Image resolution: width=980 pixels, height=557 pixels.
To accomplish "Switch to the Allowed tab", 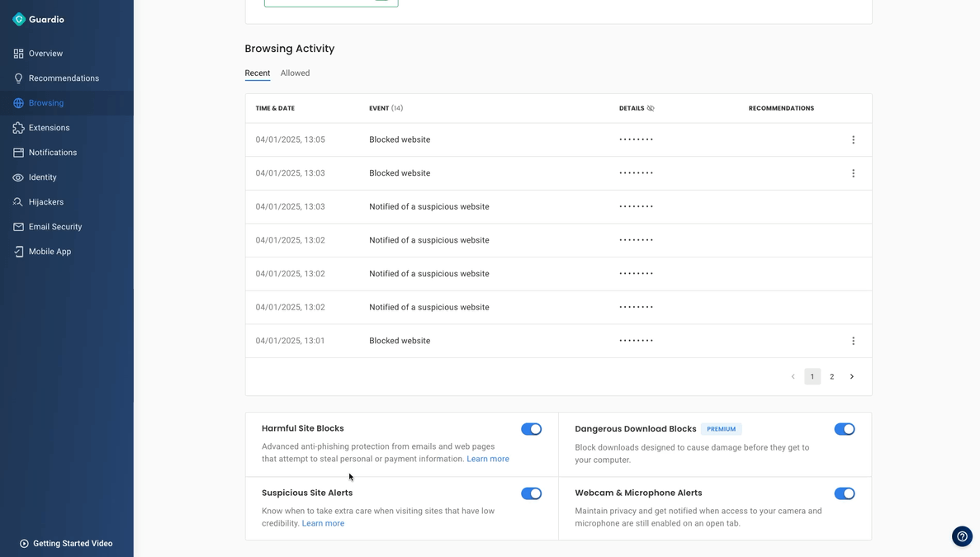I will pos(295,73).
